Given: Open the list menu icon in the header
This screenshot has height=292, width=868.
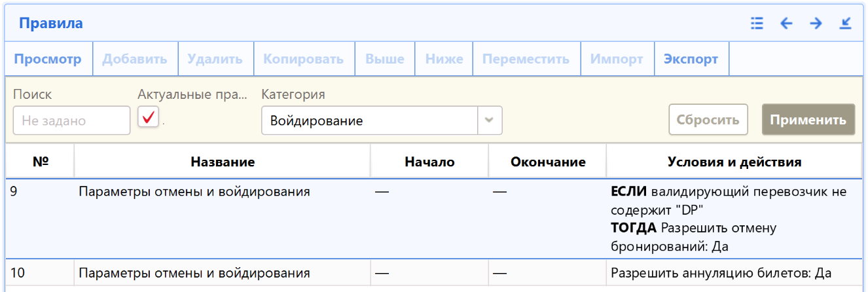Looking at the screenshot, I should point(757,24).
